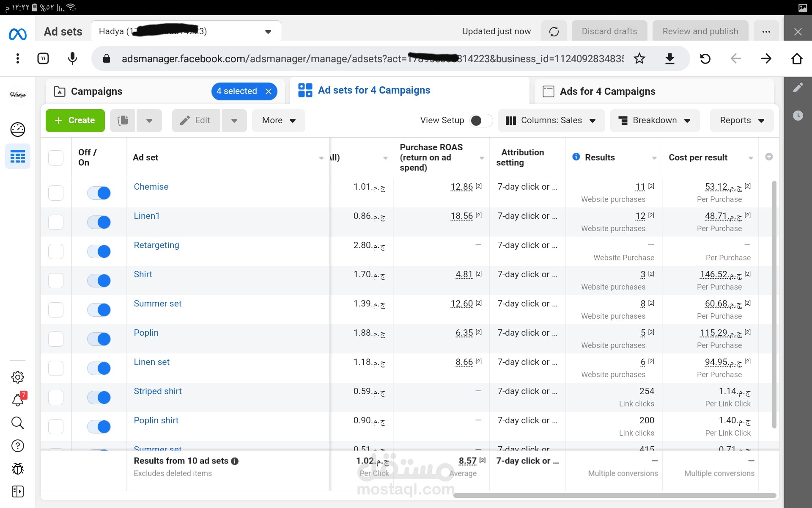Add a column with plus icon

[769, 157]
